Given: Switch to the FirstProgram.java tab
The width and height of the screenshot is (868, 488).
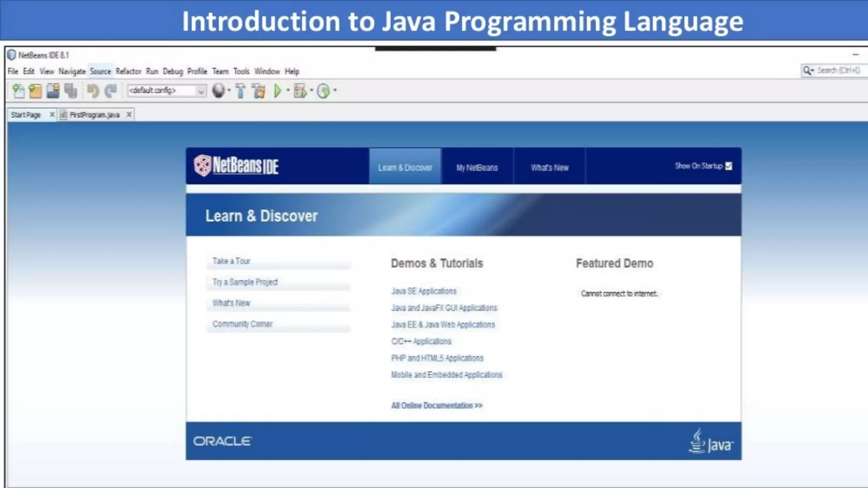Looking at the screenshot, I should tap(95, 115).
